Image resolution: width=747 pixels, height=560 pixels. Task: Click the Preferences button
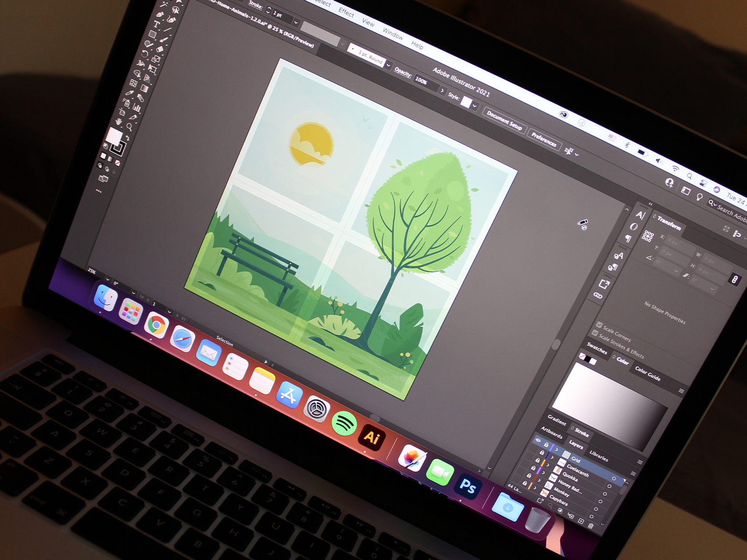[544, 139]
